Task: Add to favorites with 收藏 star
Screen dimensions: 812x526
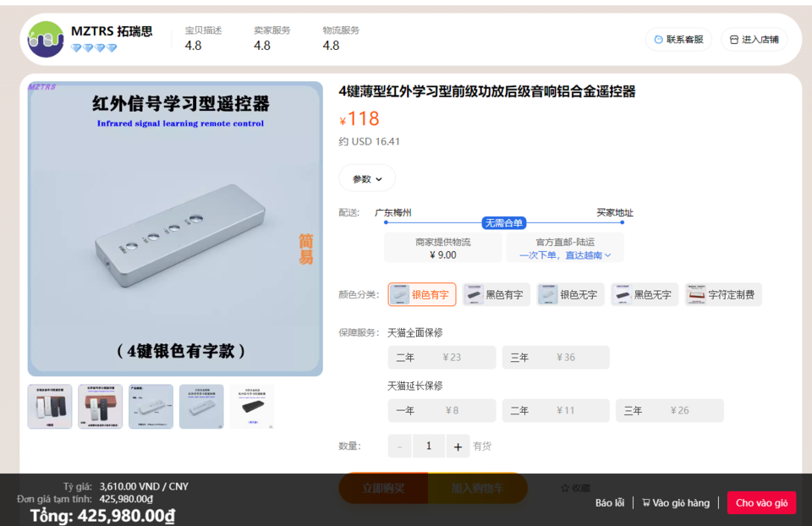Action: (575, 488)
